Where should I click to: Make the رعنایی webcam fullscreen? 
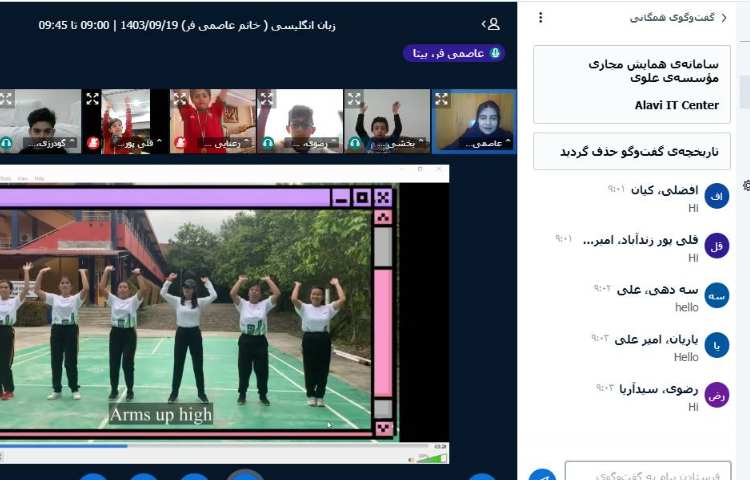click(180, 99)
